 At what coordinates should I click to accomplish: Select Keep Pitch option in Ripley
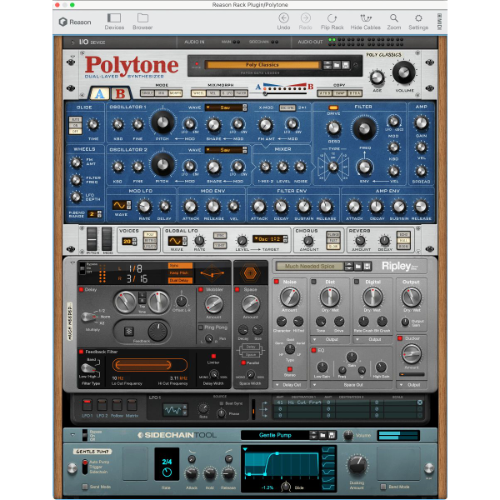click(180, 273)
